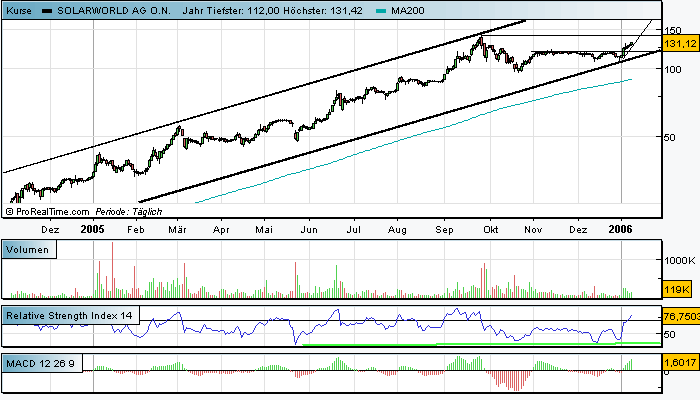This screenshot has height=400, width=700.
Task: Click the Nov month label on time axis
Action: 533,229
